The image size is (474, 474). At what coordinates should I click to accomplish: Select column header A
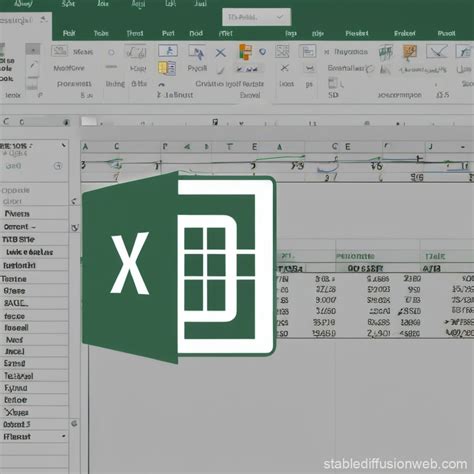click(x=85, y=147)
